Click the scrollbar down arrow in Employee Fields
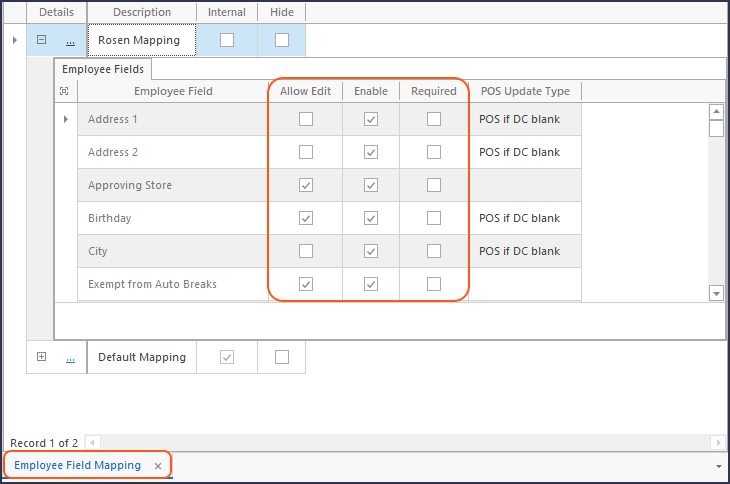Image resolution: width=730 pixels, height=484 pixels. pos(716,293)
